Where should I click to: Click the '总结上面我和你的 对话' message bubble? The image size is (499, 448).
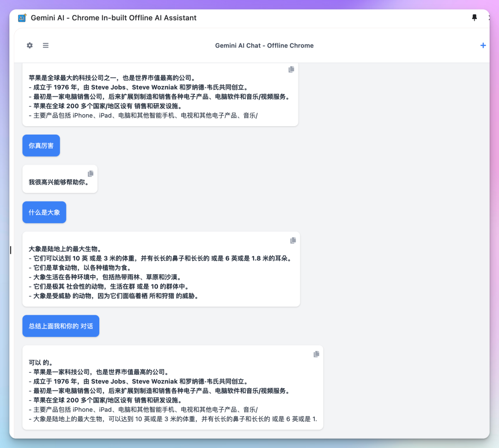tap(61, 325)
